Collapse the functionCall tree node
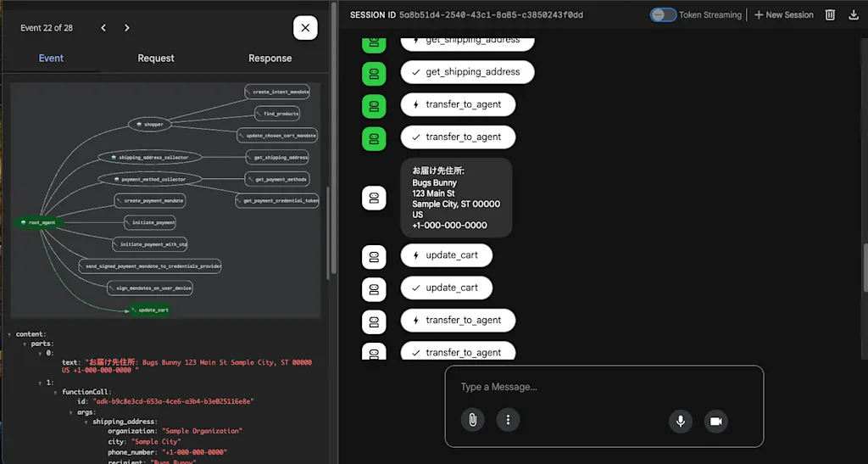Screen dimensions: 868x464 (55, 392)
